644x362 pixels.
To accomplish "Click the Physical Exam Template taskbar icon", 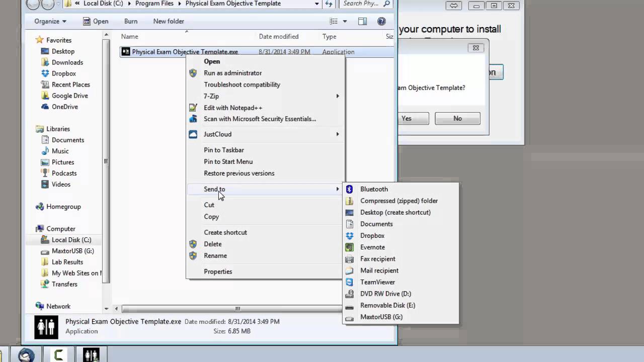I will pyautogui.click(x=91, y=355).
